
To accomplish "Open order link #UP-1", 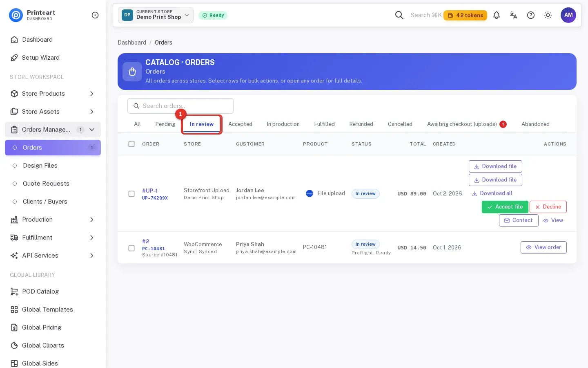I will [x=150, y=191].
